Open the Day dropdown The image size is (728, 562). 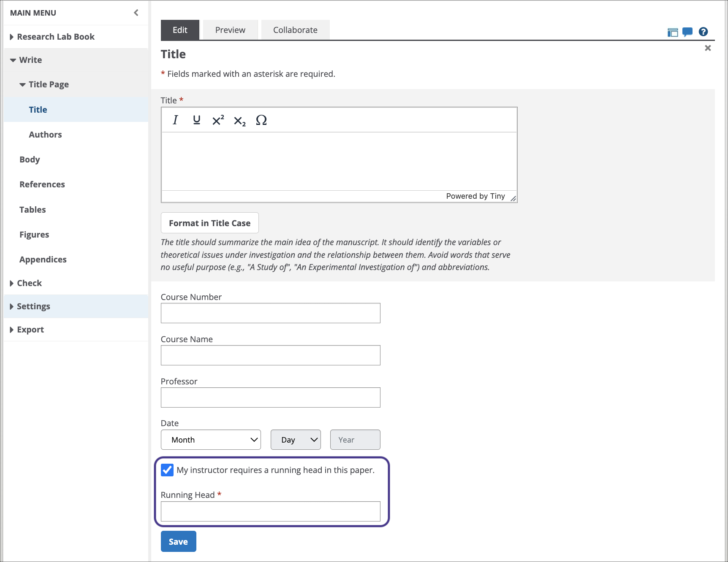tap(296, 440)
